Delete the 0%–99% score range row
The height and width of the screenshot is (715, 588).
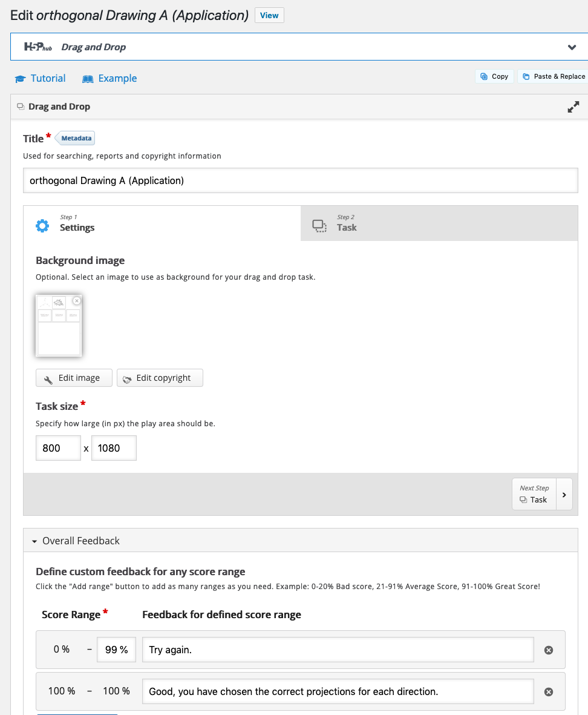click(x=548, y=650)
